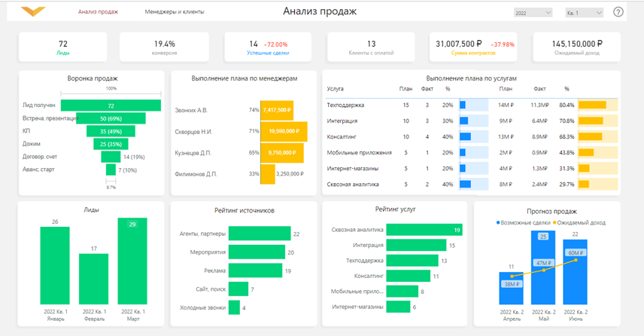Click the Сумма контрактов KPI card
Image resolution: width=644 pixels, height=336 pixels.
[473, 47]
